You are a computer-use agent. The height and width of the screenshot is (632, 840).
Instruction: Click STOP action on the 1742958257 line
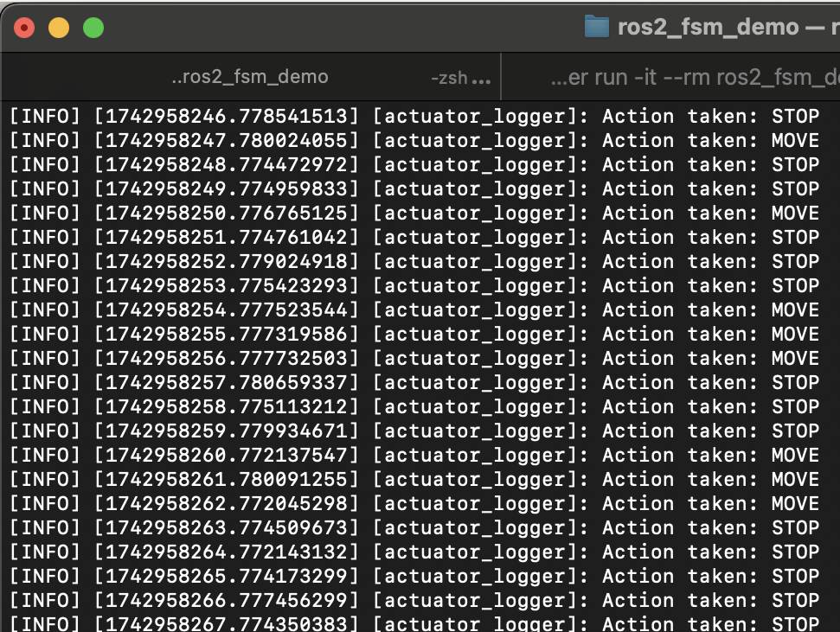(x=795, y=382)
